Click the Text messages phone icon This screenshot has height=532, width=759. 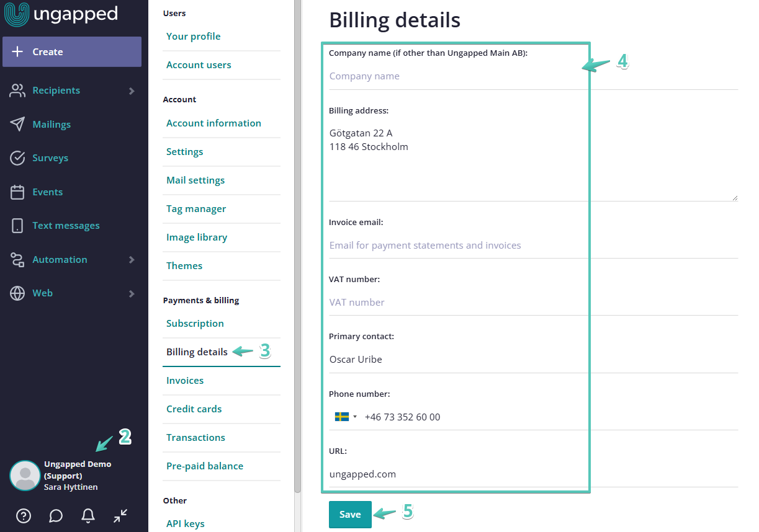tap(17, 226)
